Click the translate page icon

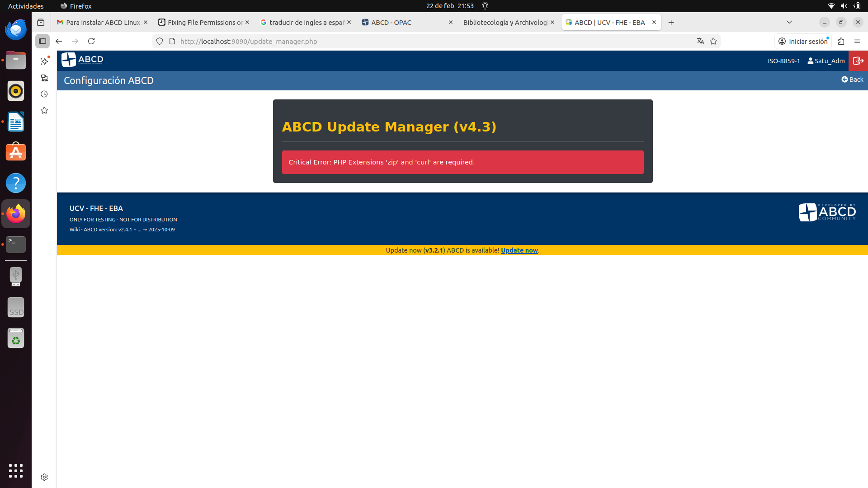[x=700, y=41]
